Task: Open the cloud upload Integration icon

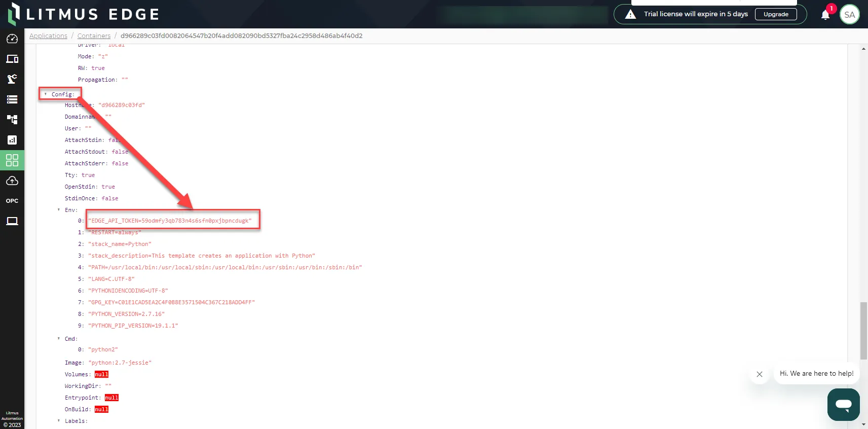Action: pyautogui.click(x=12, y=181)
